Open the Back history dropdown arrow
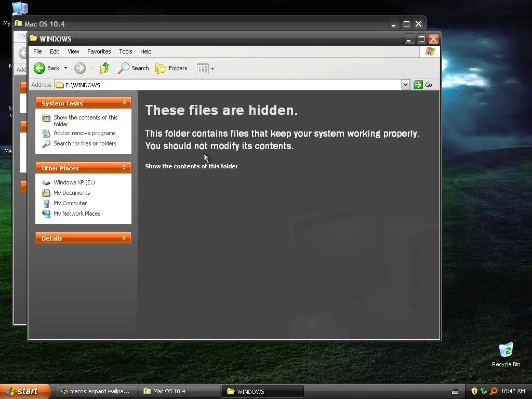 (66, 68)
